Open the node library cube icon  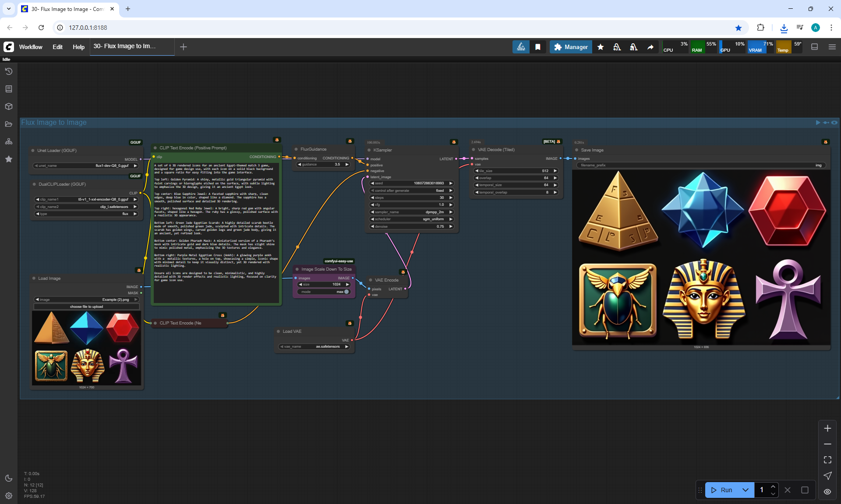tap(9, 106)
